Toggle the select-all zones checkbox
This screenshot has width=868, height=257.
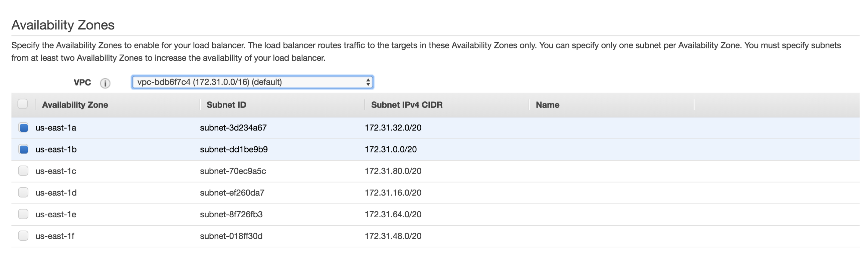pos(23,104)
